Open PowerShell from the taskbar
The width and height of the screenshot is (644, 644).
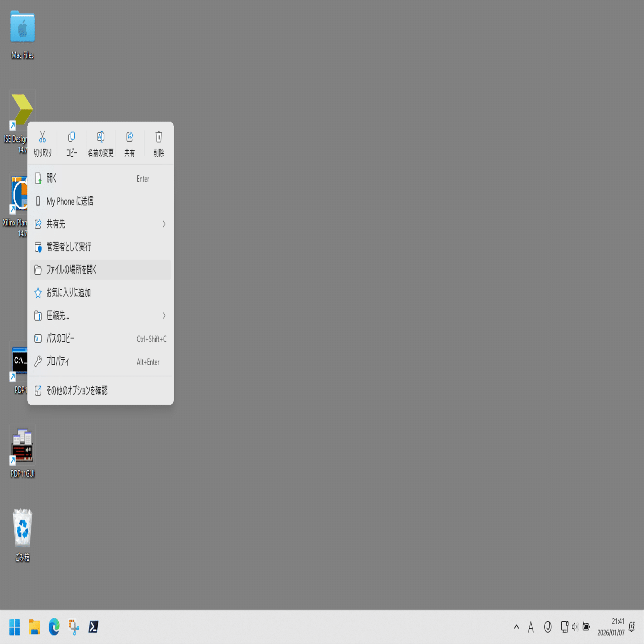point(93,627)
